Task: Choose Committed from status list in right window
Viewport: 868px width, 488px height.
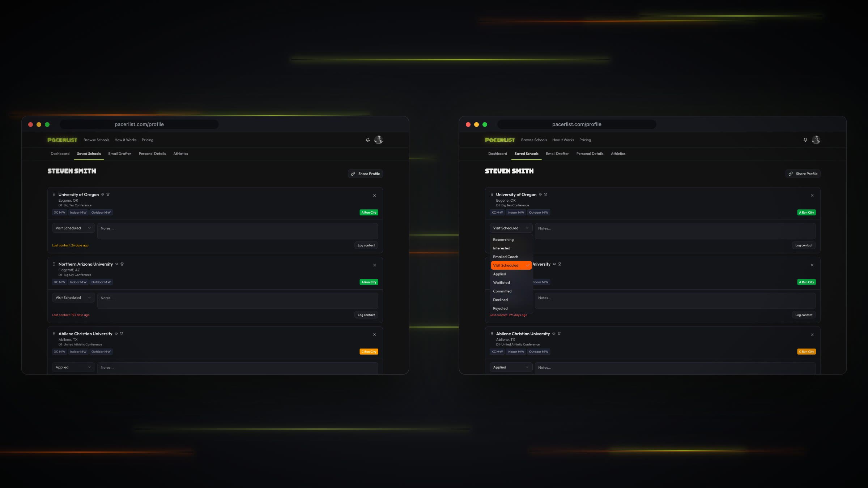Action: coord(511,291)
